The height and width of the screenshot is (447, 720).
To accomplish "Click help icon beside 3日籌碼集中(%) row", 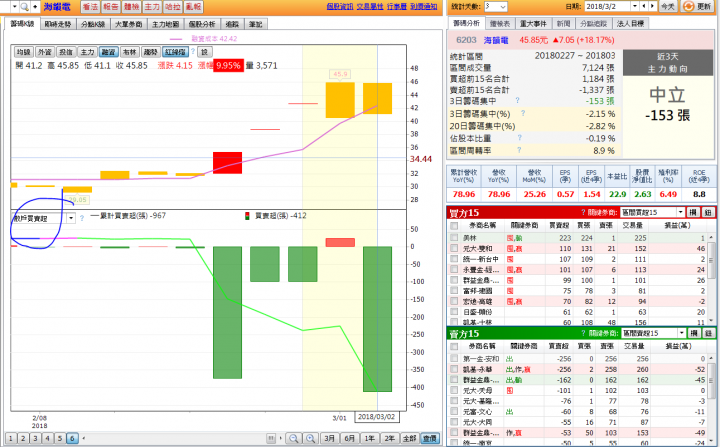I will pos(523,113).
